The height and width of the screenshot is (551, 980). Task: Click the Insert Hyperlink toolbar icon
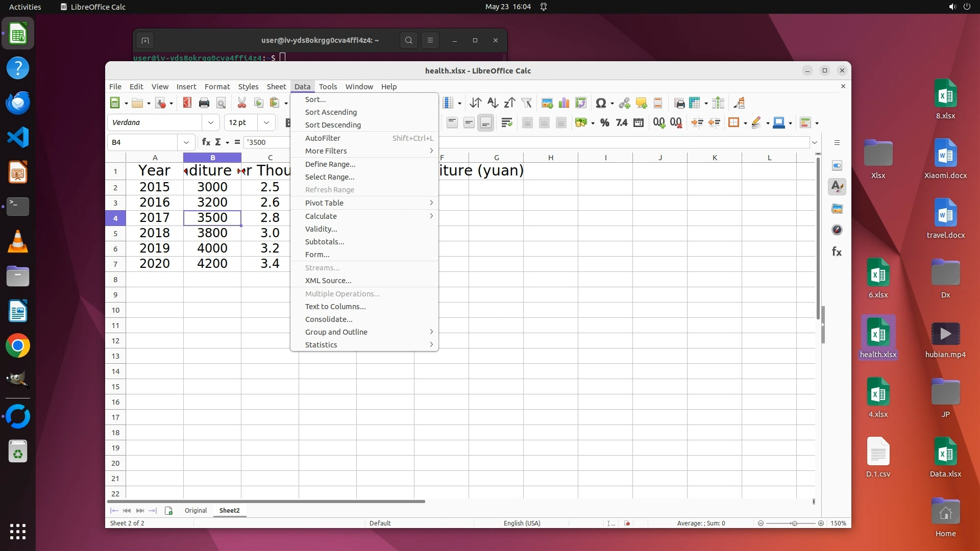click(624, 103)
